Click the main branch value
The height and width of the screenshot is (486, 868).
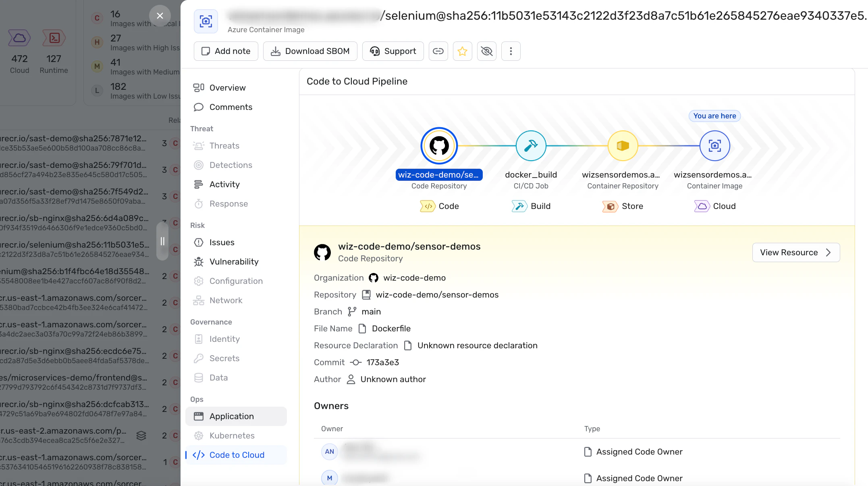(x=371, y=312)
